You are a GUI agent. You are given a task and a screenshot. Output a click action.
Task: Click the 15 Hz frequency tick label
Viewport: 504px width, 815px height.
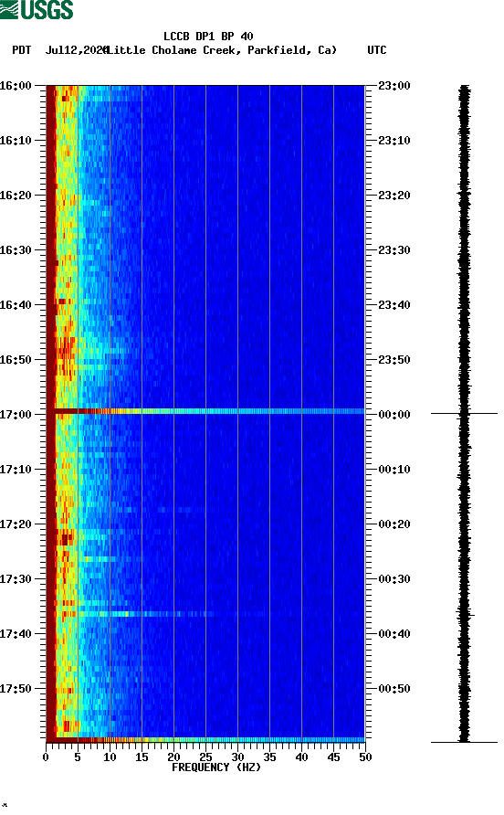pyautogui.click(x=142, y=757)
